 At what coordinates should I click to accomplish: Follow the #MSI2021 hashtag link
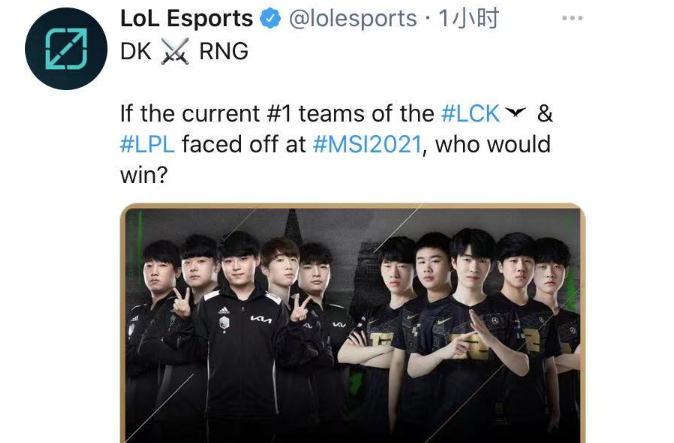pyautogui.click(x=368, y=144)
